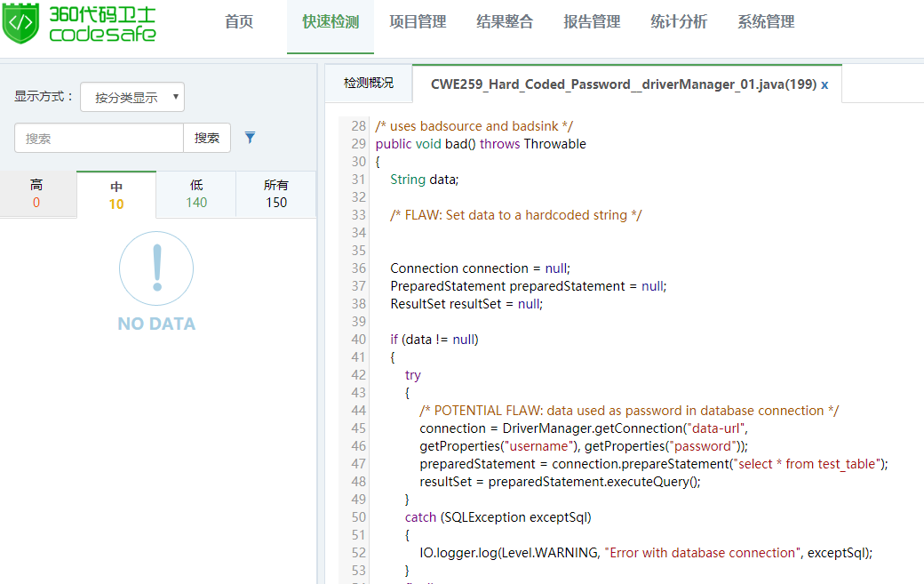
Task: Switch to the 检测概况 tab
Action: coord(369,84)
